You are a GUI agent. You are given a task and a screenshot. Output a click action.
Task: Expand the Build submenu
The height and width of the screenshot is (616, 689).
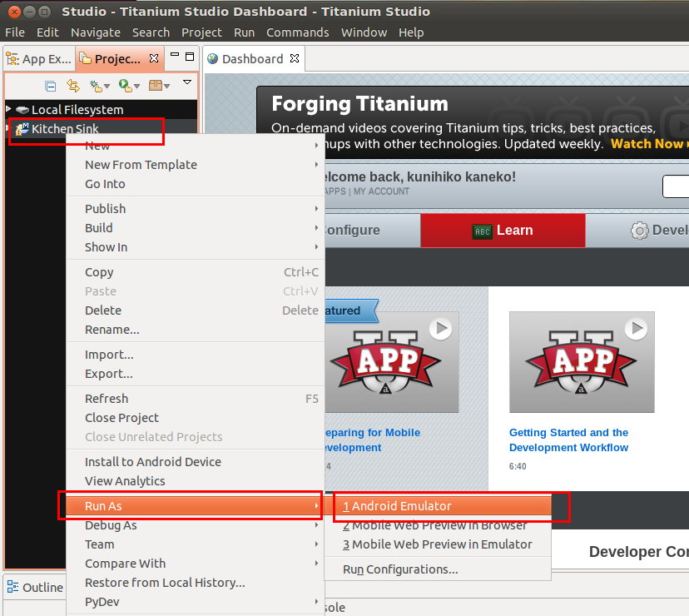point(195,228)
